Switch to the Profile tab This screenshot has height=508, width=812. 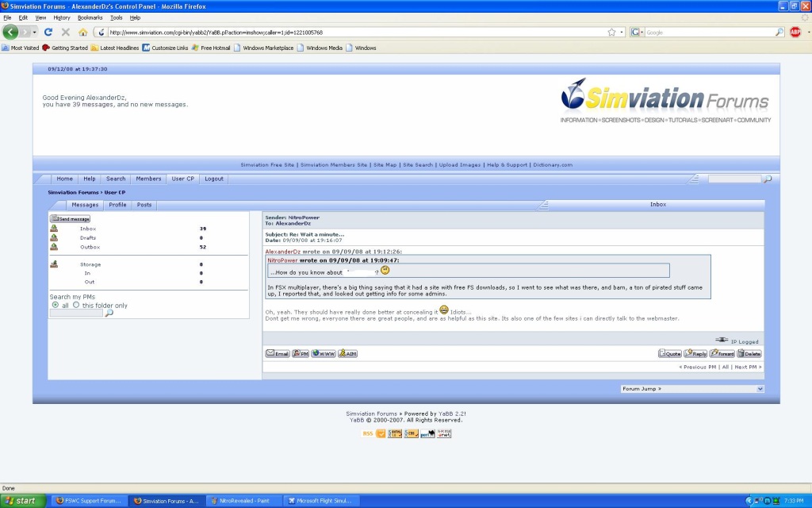coord(117,205)
